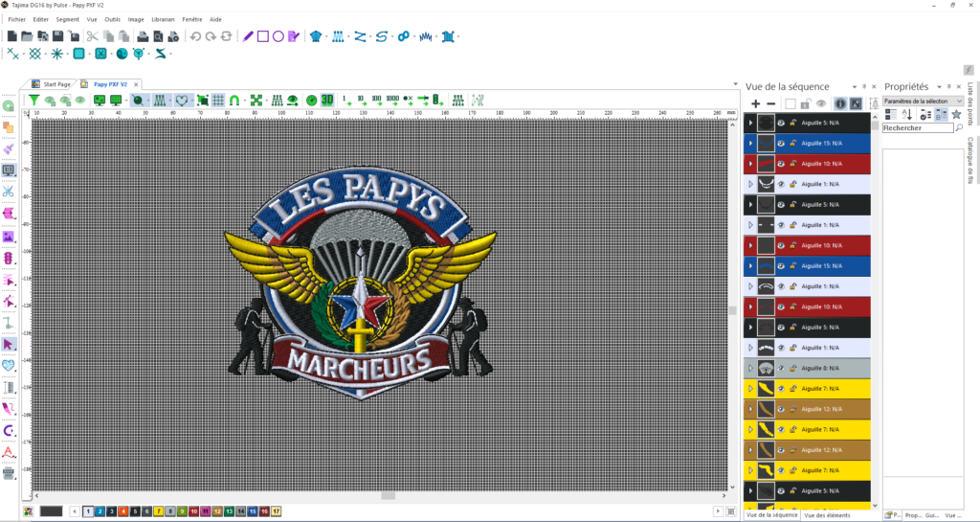Open the Catalogue de fils side tab
This screenshot has height=522, width=980.
(970, 161)
